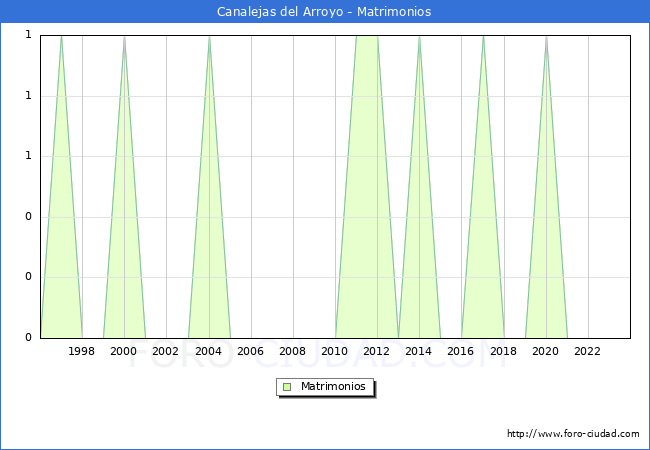Click the 2006 x-axis label
Image resolution: width=650 pixels, height=450 pixels.
250,351
